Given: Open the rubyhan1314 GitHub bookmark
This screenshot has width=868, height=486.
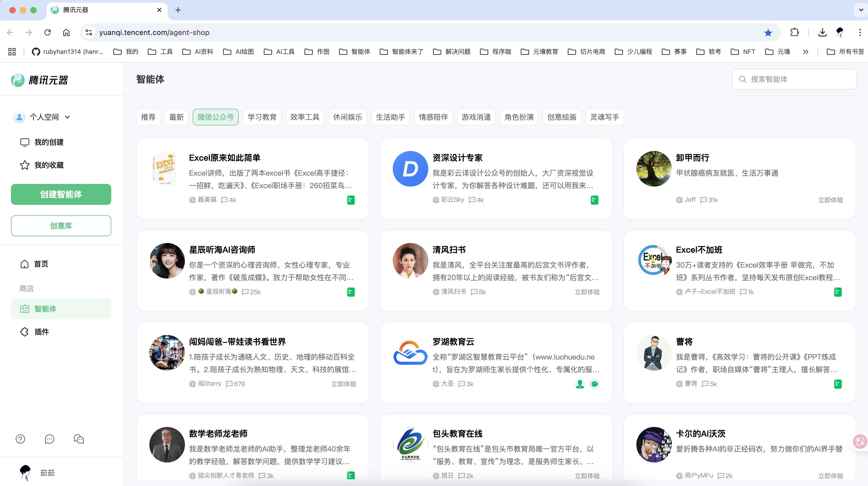Looking at the screenshot, I should click(67, 51).
